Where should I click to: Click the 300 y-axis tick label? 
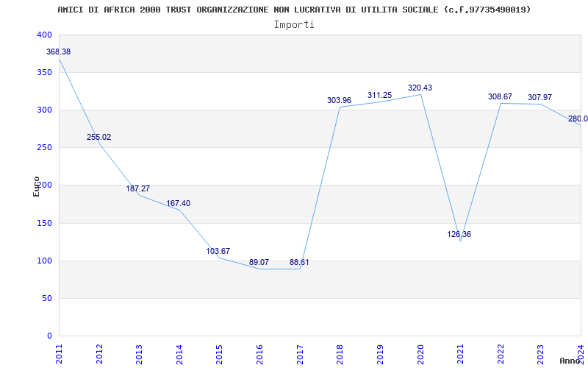44,110
